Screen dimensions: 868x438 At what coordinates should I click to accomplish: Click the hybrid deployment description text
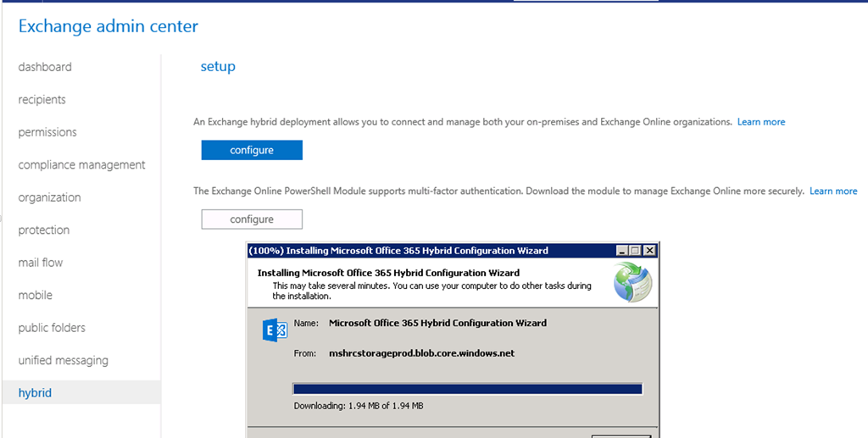[463, 122]
